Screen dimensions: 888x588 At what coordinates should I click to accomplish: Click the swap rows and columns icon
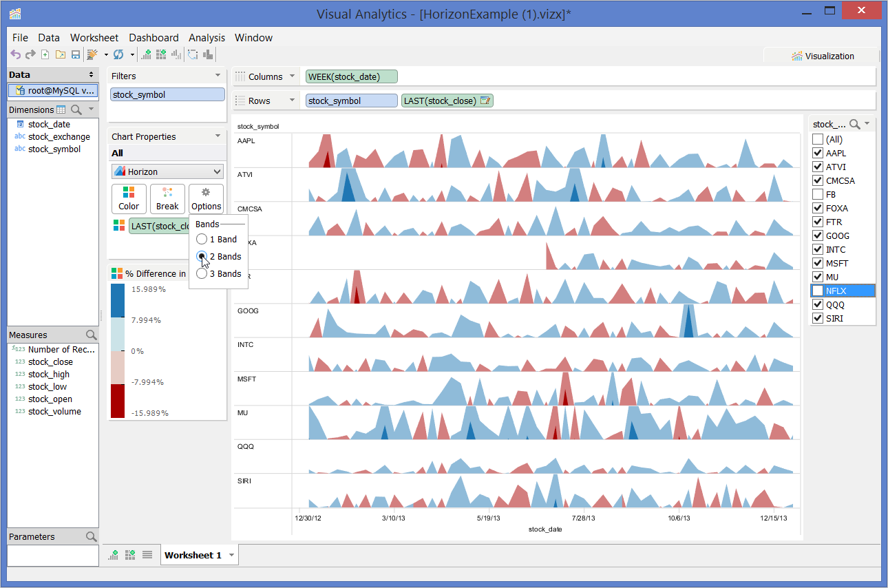coord(193,55)
